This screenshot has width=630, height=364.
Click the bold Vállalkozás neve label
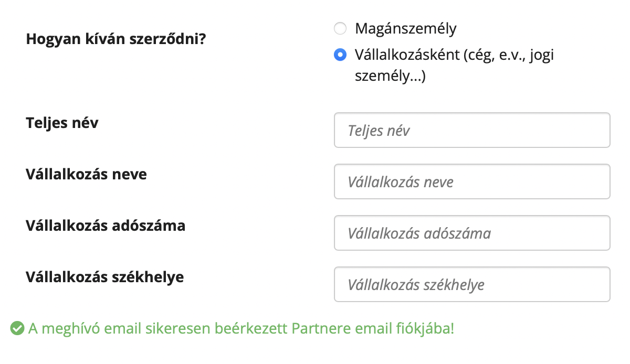[x=86, y=174]
